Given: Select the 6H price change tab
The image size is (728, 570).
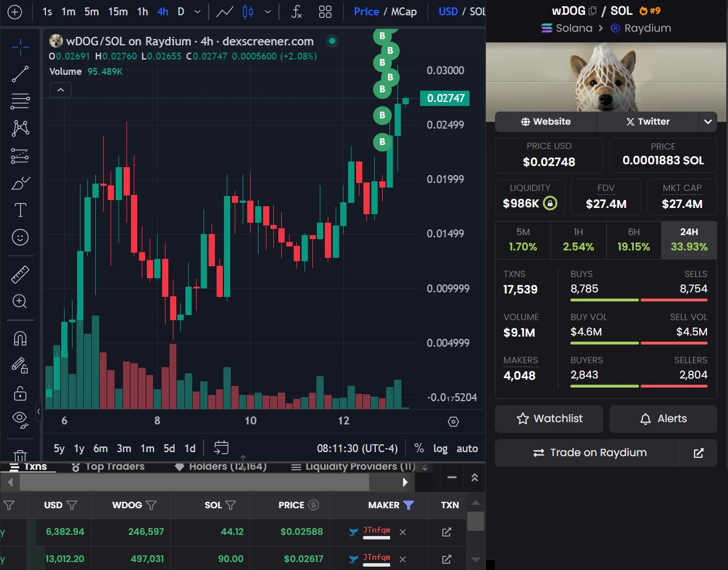Looking at the screenshot, I should pos(633,240).
